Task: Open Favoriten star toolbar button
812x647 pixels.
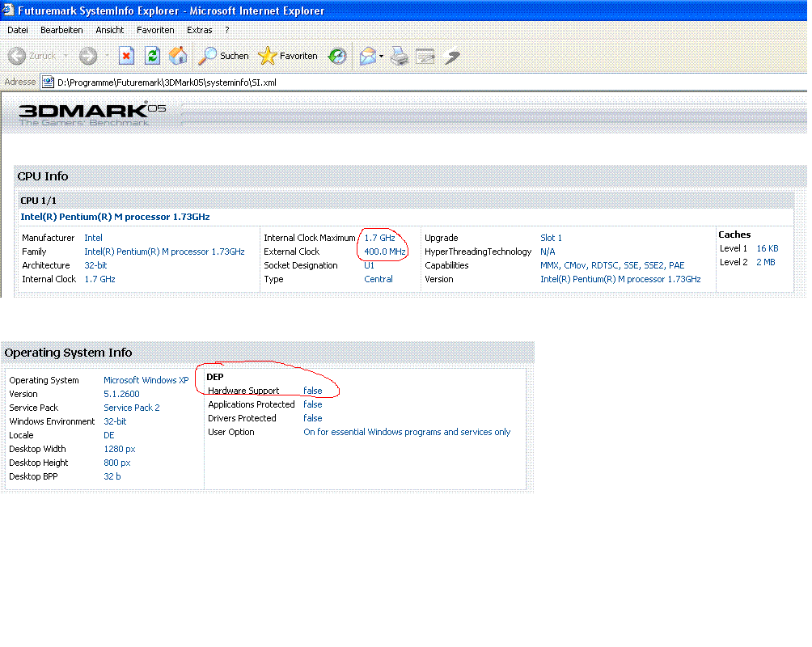Action: (x=288, y=56)
